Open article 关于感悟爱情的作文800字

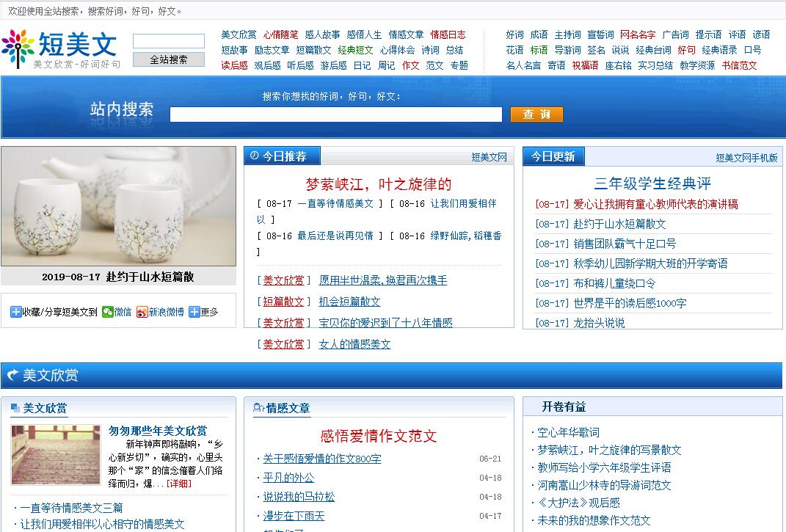[x=322, y=459]
